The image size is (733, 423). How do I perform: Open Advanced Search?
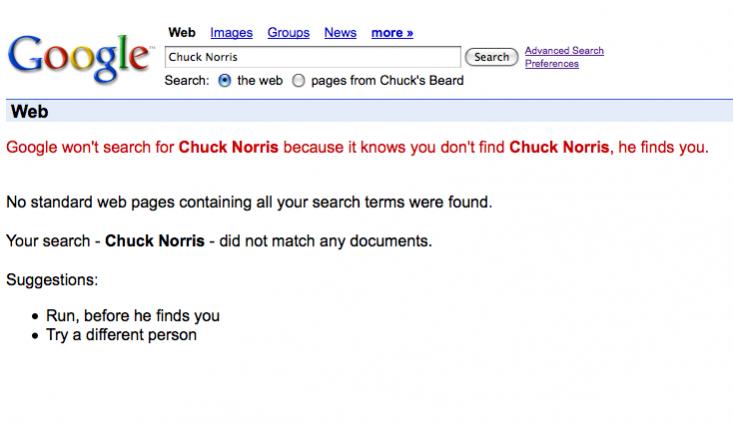(x=564, y=51)
